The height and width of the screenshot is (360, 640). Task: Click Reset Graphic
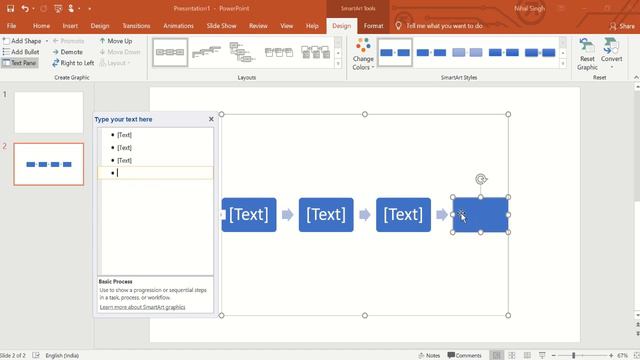click(587, 54)
